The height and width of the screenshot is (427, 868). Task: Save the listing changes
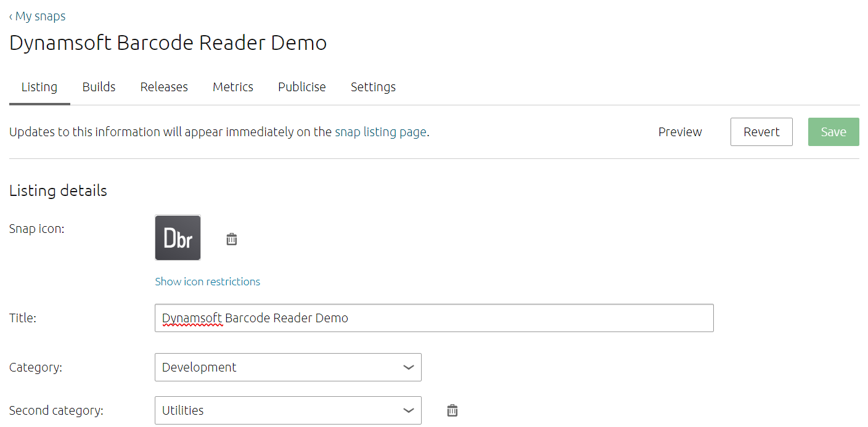(833, 131)
